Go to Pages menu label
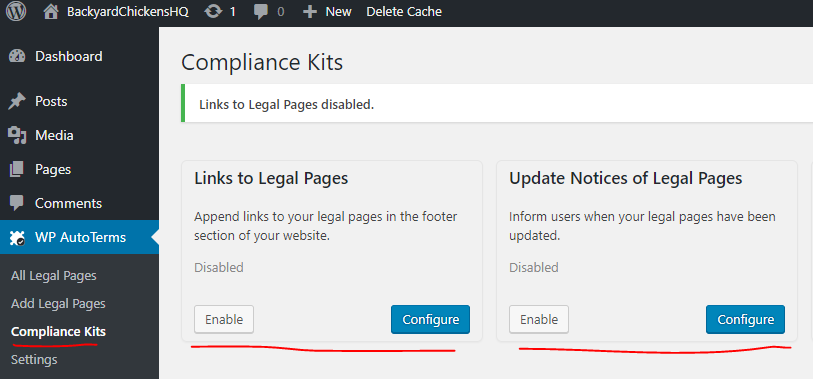This screenshot has width=813, height=379. (x=53, y=170)
